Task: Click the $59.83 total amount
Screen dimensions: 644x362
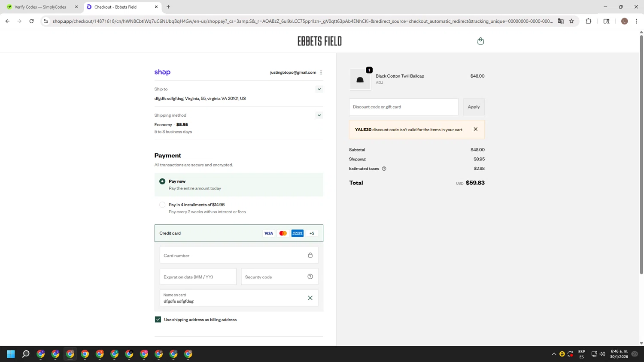Action: [x=475, y=183]
